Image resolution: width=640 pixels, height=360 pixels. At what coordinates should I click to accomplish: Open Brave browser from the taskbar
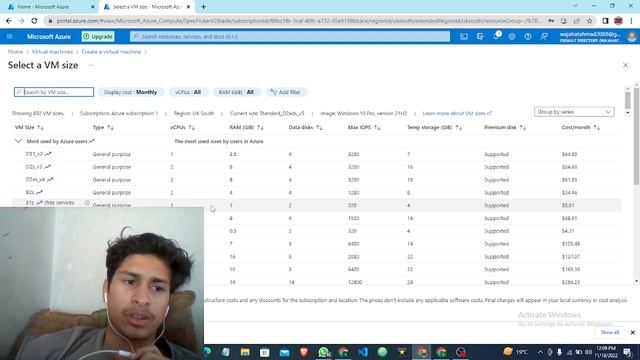(304, 352)
